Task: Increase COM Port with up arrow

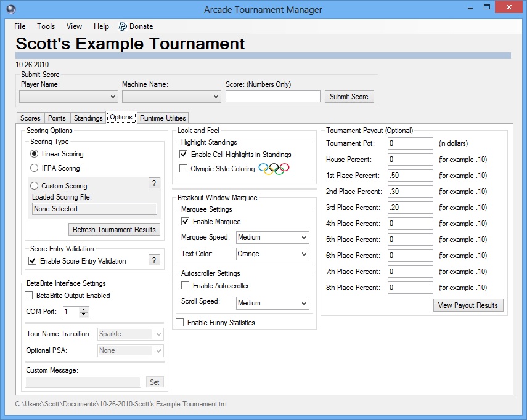Action: 84,309
